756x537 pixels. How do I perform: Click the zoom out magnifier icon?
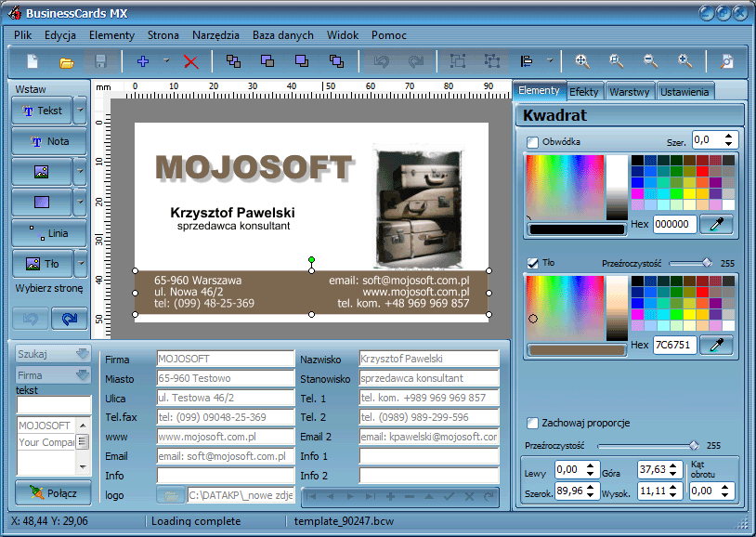(x=650, y=61)
